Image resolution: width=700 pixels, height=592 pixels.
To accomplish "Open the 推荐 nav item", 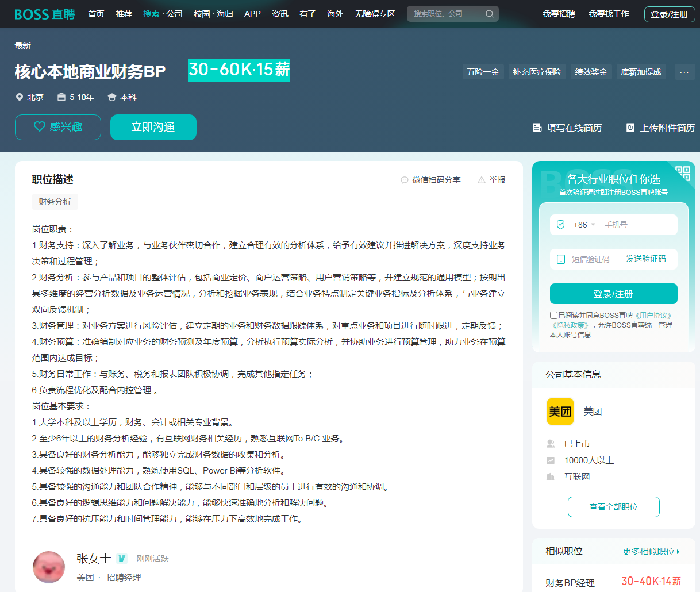I will coord(124,14).
